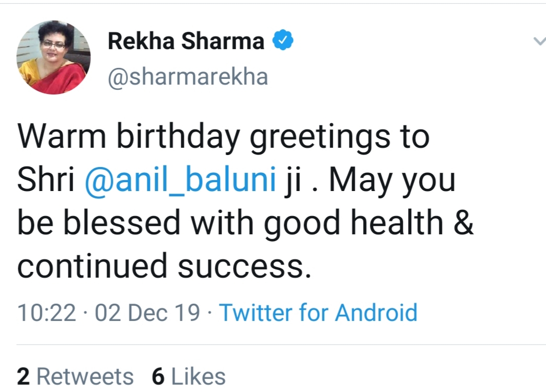
Task: Open the @anil_baluni mention
Action: [x=180, y=181]
